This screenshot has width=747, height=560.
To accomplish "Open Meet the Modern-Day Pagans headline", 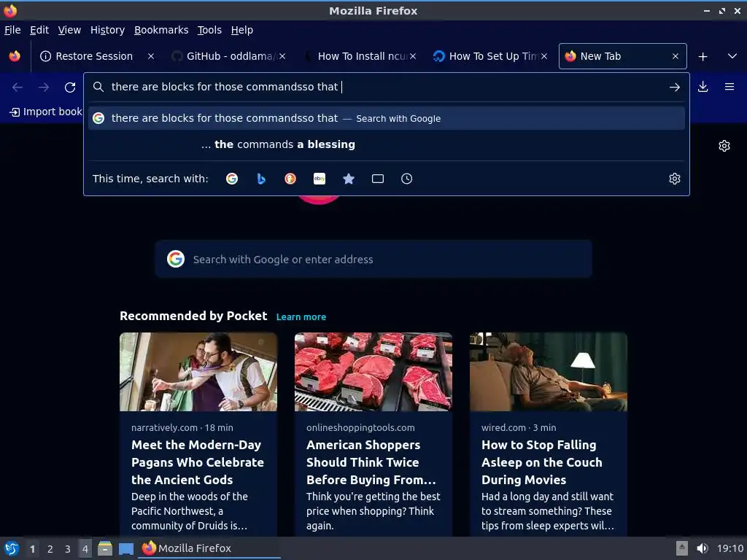I will (197, 462).
